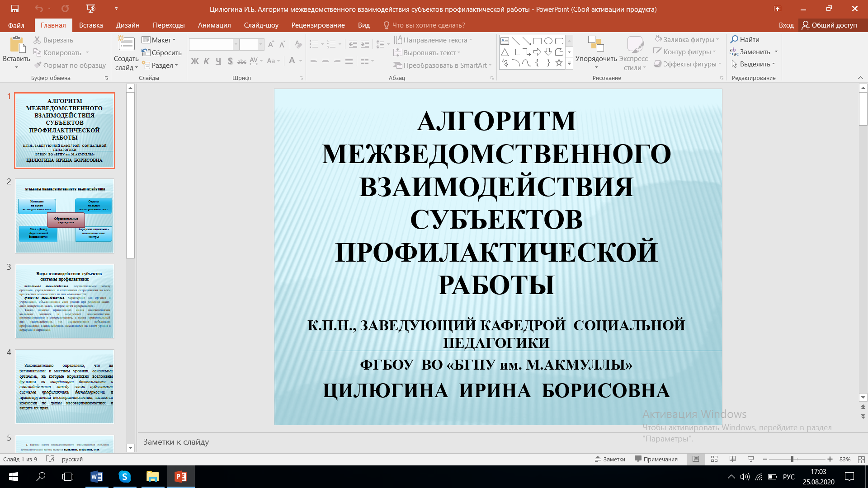Start slideshow from status bar icon
This screenshot has height=488, width=868.
point(751,459)
